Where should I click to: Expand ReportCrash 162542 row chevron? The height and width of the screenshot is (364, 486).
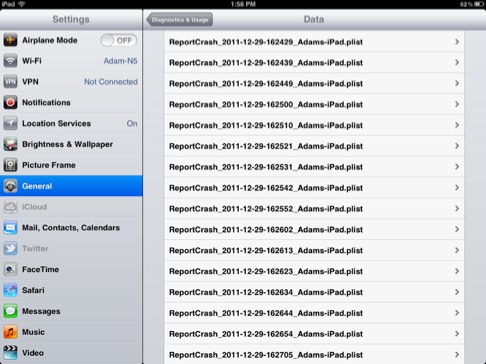pos(457,188)
